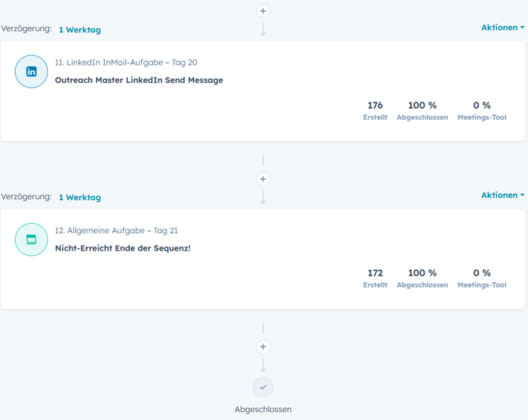Open the Aktionen dropdown for step 11

tap(502, 28)
